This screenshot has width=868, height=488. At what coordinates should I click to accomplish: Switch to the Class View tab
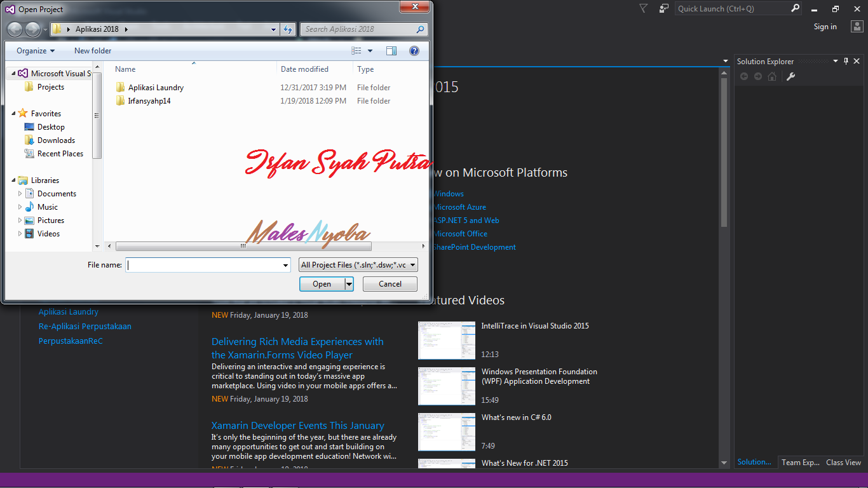[843, 463]
